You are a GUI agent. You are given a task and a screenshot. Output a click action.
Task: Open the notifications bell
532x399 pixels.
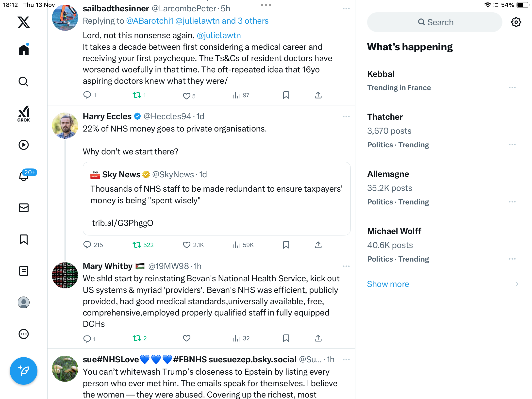coord(24,176)
